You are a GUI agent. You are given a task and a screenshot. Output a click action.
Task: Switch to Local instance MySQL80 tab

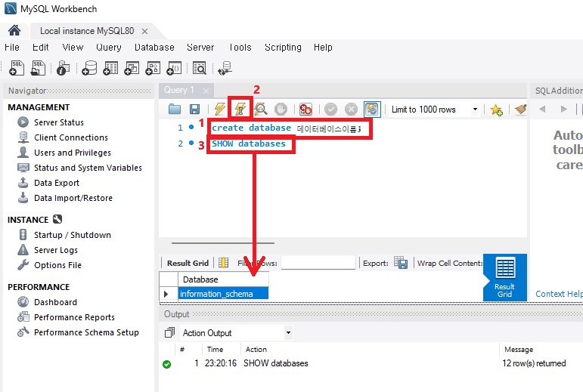87,31
